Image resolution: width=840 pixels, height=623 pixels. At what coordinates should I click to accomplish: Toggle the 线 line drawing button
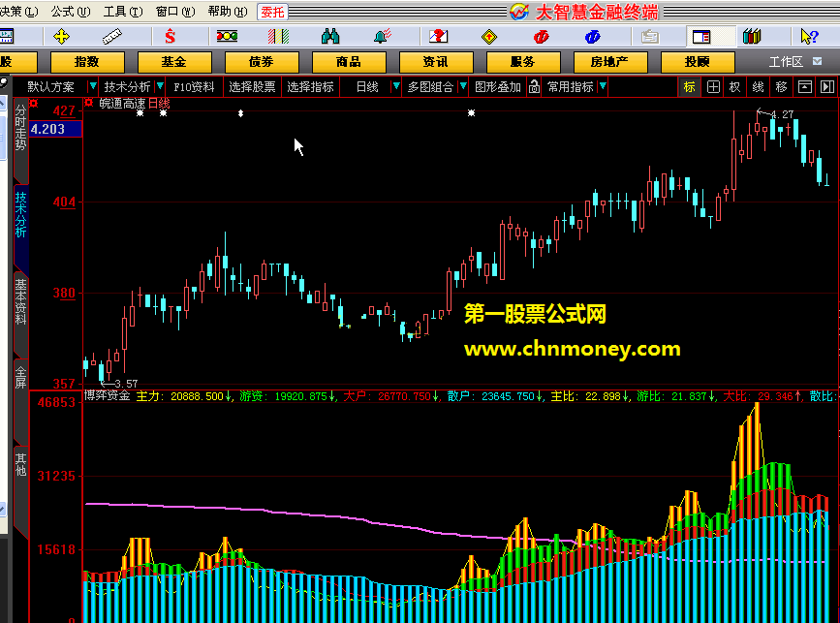tap(758, 87)
